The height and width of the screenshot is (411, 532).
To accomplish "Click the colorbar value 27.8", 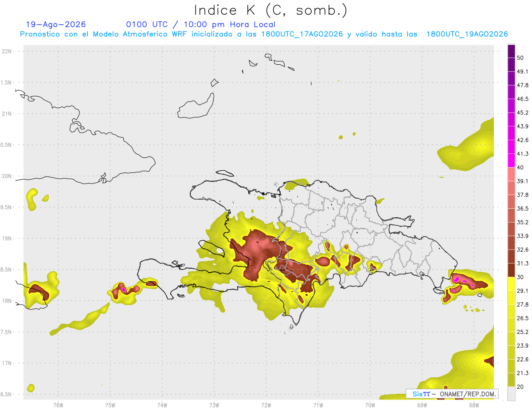I will pyautogui.click(x=523, y=305).
